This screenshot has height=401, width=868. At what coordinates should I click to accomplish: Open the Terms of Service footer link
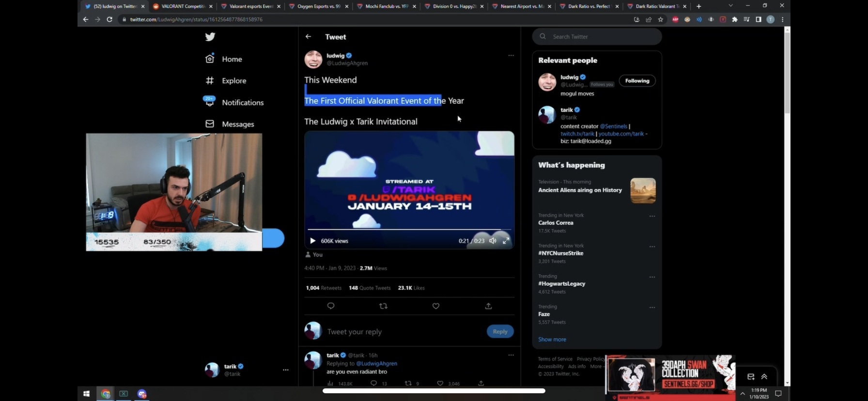click(x=555, y=359)
